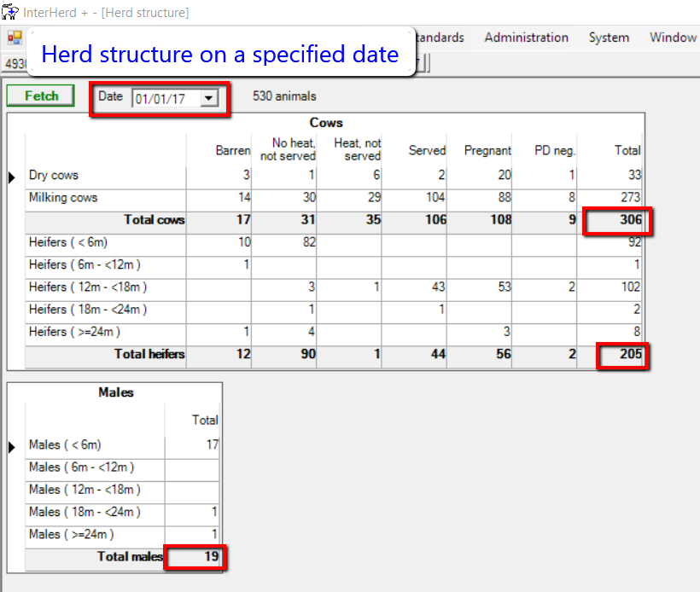Click the Pregnant column header
This screenshot has width=700, height=592.
[487, 150]
